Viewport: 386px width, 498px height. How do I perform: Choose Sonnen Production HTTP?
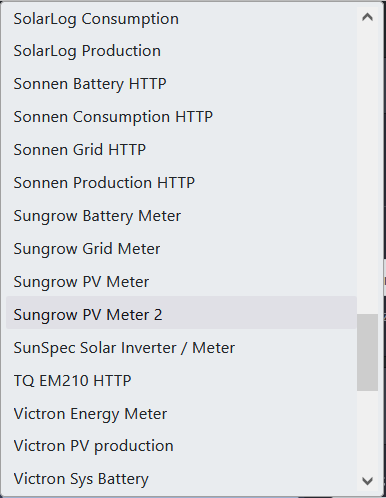click(x=181, y=183)
